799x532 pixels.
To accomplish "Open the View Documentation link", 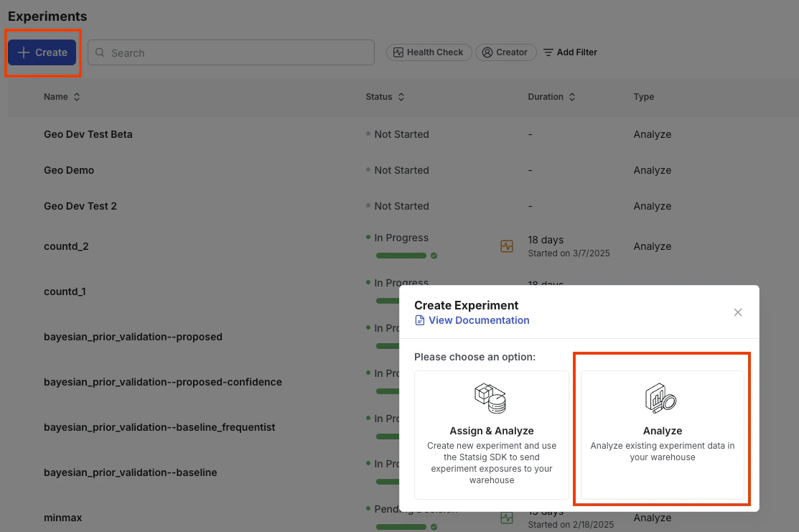I will pyautogui.click(x=477, y=320).
